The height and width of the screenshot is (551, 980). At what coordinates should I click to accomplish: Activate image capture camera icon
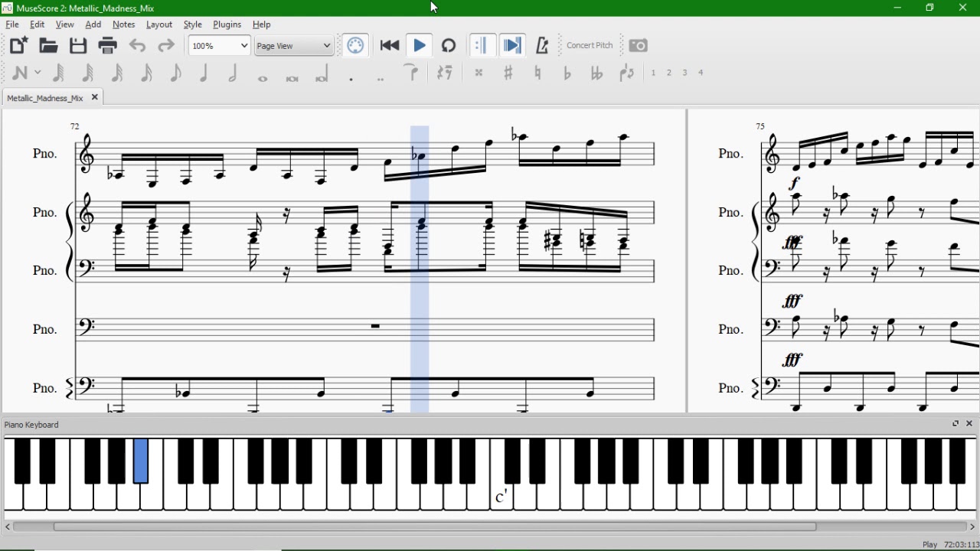(638, 45)
